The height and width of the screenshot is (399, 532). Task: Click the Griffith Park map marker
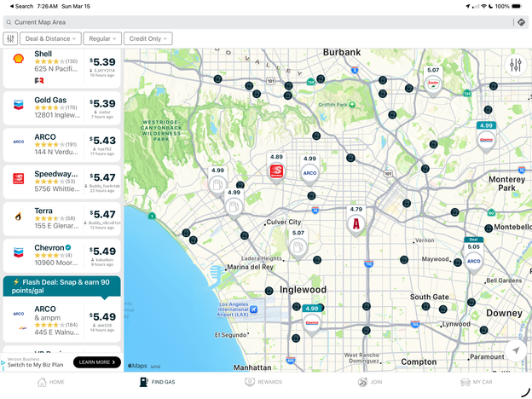tap(352, 105)
